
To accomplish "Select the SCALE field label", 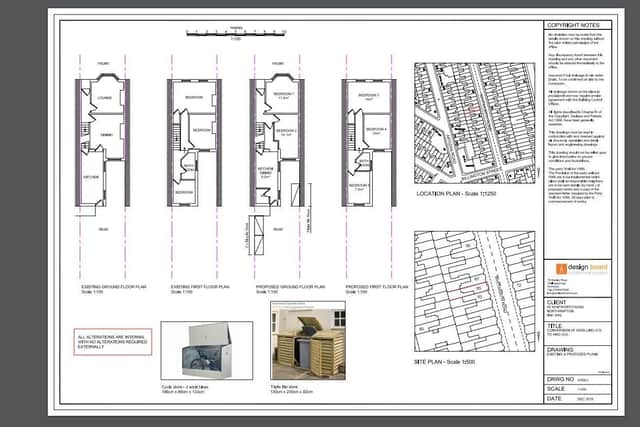I will click(556, 389).
